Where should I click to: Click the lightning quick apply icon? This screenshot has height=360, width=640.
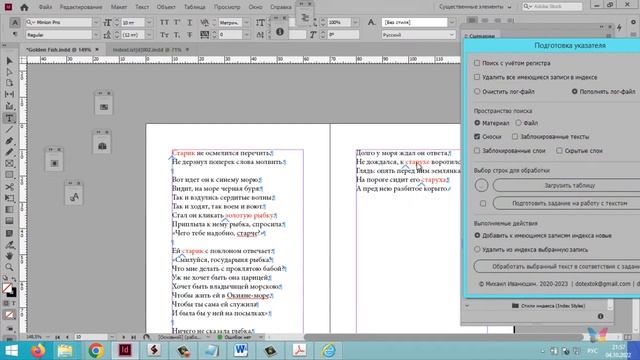click(x=620, y=27)
